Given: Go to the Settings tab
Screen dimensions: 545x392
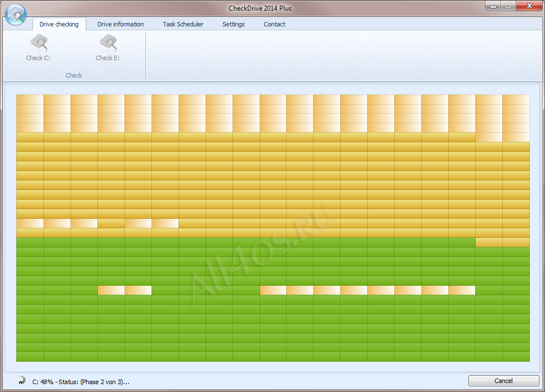Looking at the screenshot, I should (x=234, y=24).
